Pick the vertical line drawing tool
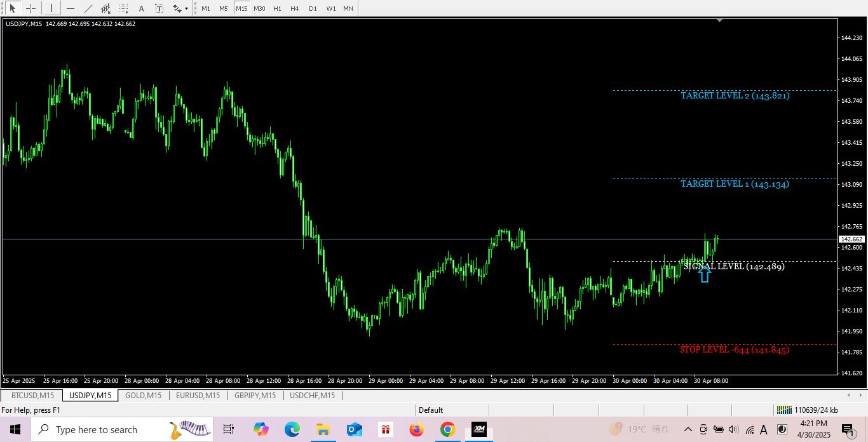 coord(51,9)
